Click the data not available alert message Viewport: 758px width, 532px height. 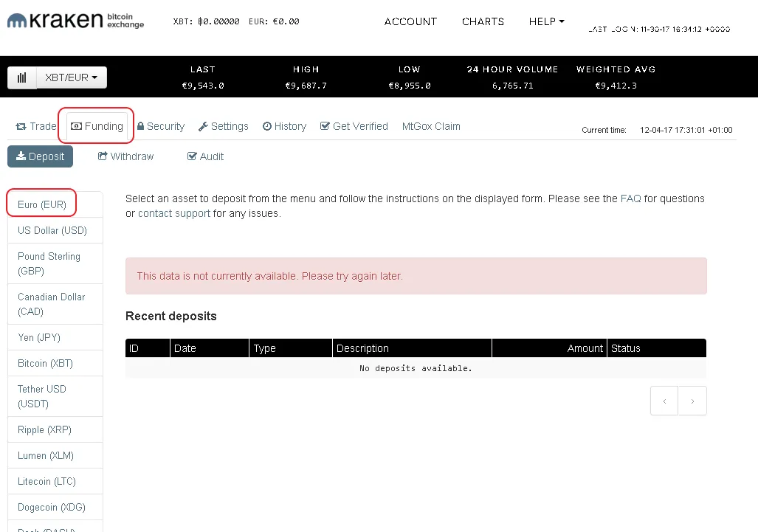coord(416,276)
